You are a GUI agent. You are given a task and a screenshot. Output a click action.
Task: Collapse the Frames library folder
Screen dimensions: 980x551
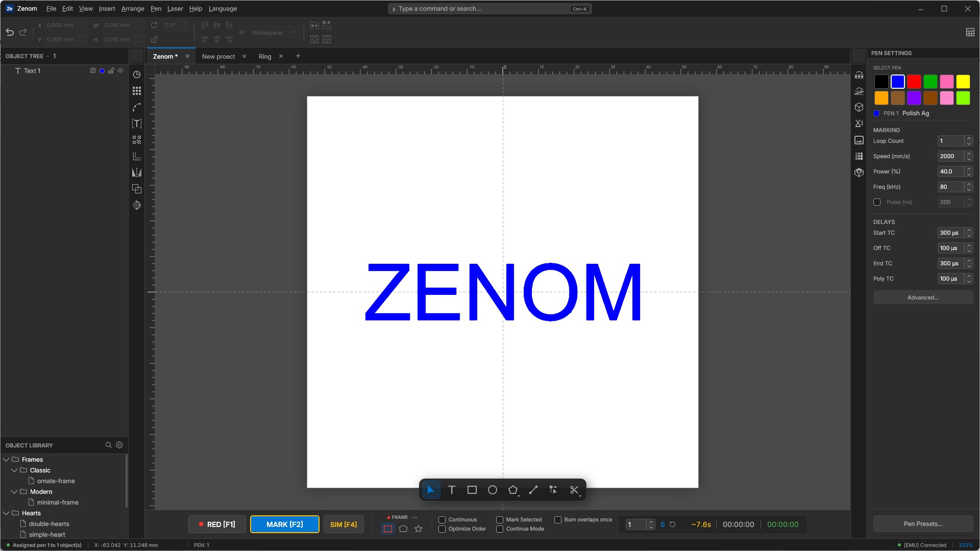pos(7,460)
